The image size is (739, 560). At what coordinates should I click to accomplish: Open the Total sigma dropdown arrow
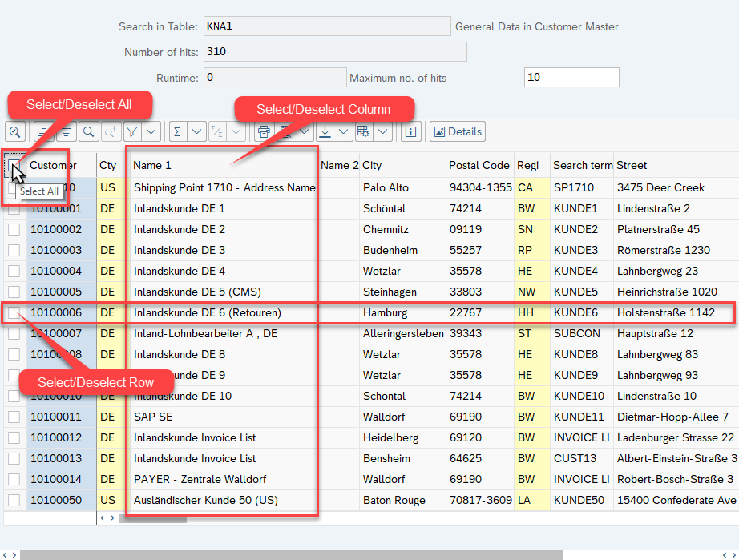click(x=196, y=131)
